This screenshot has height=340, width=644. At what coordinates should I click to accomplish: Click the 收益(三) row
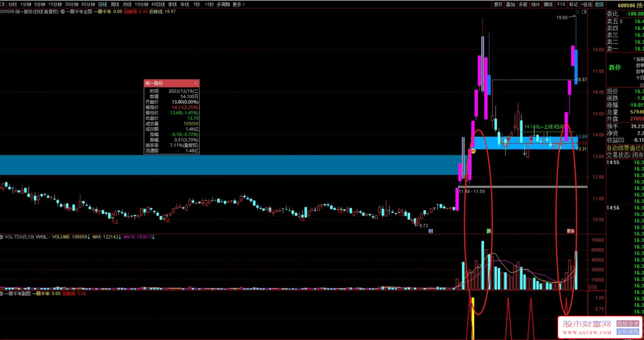(x=625, y=140)
